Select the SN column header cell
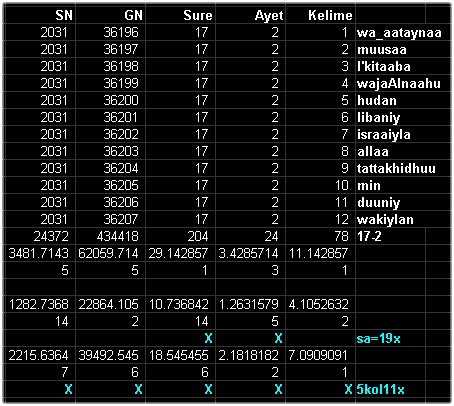The image size is (454, 406). pos(39,15)
